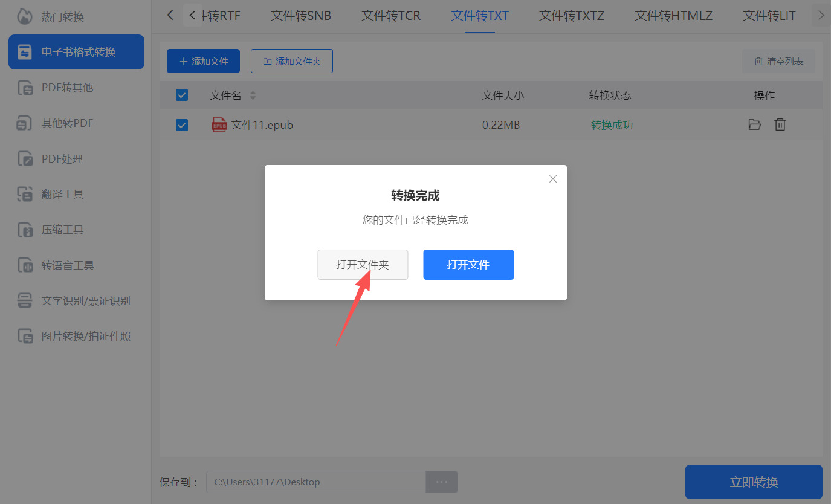Open the 文件转HTMLZ tab
The height and width of the screenshot is (504, 831).
coord(674,16)
